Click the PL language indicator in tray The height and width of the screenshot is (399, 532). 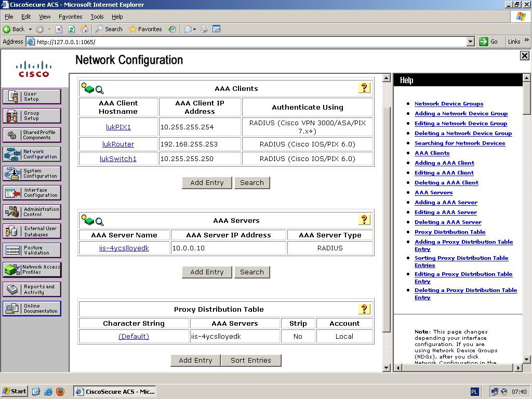(474, 392)
